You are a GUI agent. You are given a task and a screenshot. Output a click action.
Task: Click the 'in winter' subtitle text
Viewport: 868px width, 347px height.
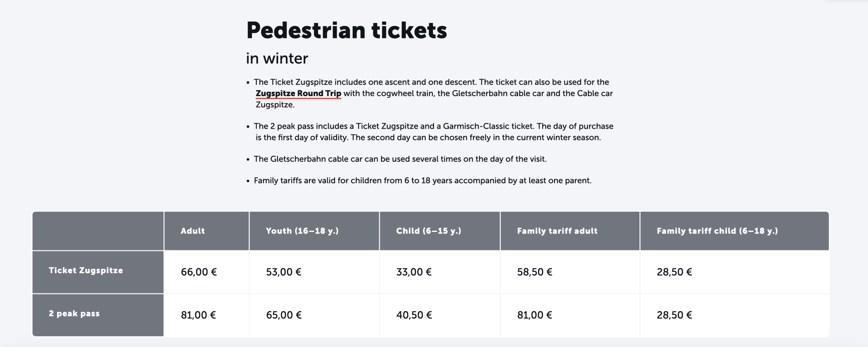(277, 58)
